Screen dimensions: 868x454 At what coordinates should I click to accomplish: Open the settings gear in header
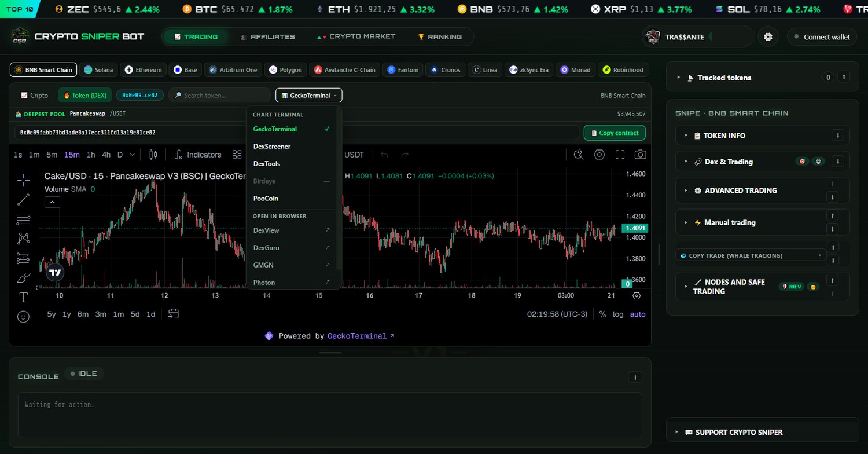(x=768, y=37)
